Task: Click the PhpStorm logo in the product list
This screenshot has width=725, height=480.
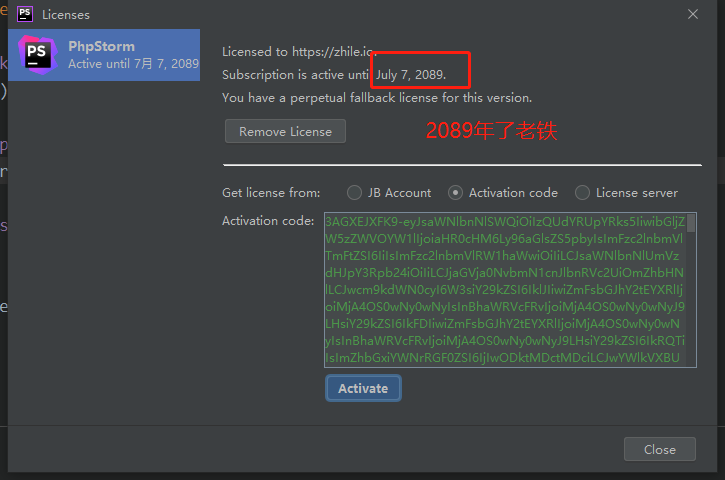Action: [x=37, y=54]
